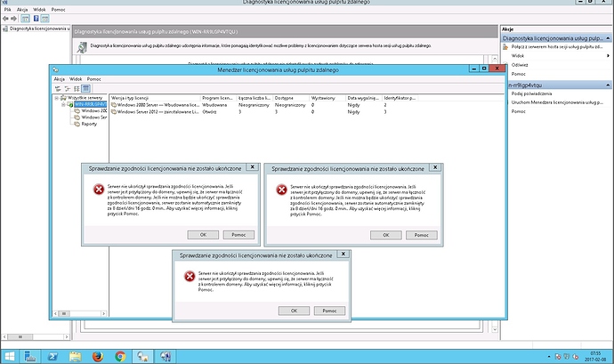Click the Połącz z serwerem hosta icon
The width and height of the screenshot is (614, 364).
[505, 47]
